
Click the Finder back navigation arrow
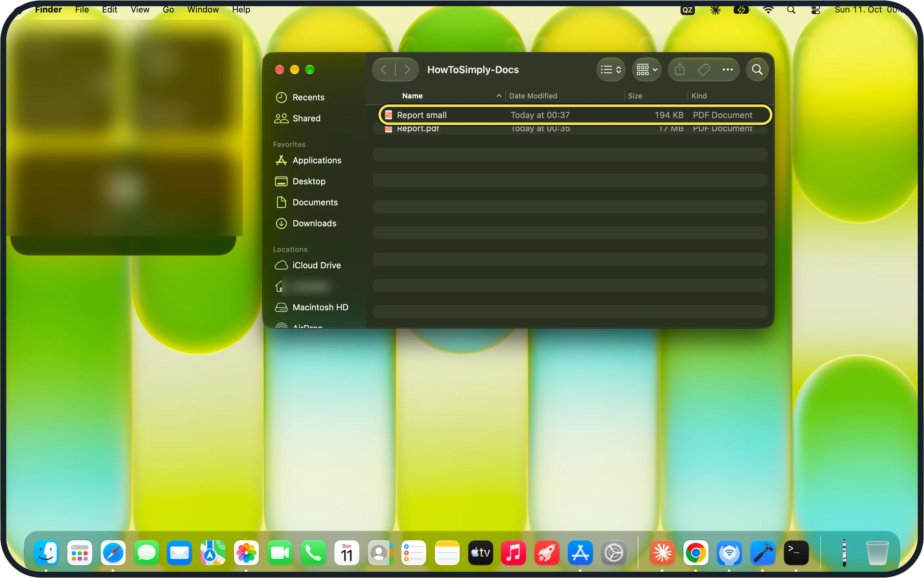(x=384, y=70)
